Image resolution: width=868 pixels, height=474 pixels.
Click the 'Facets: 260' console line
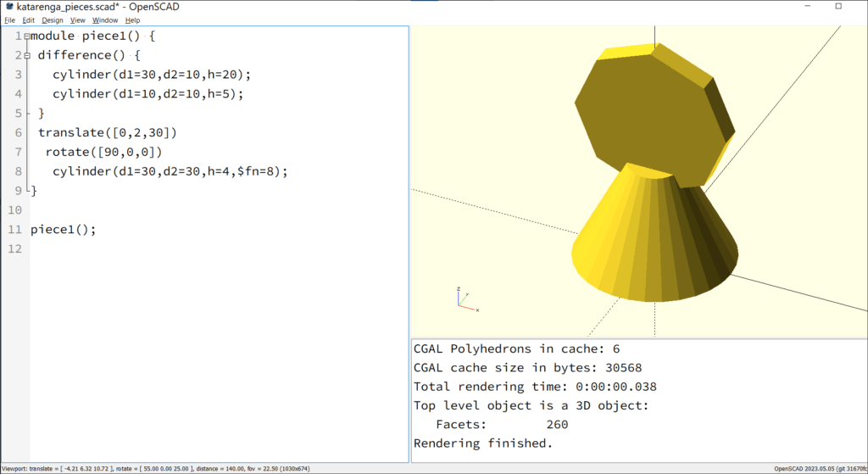pyautogui.click(x=502, y=424)
